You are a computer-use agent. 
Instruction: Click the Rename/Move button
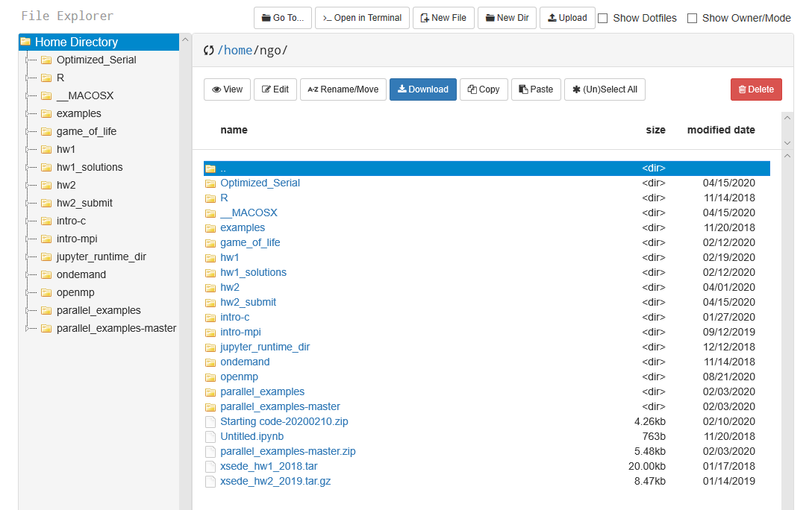(343, 89)
